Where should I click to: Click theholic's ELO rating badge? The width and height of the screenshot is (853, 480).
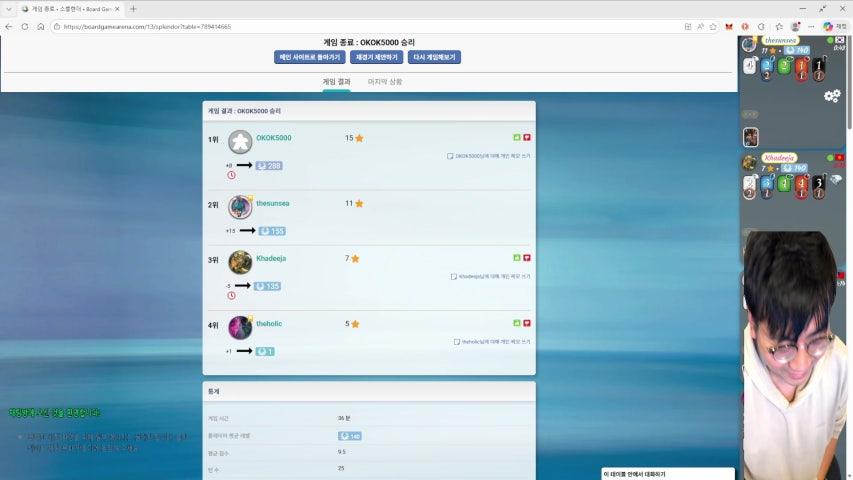point(265,351)
